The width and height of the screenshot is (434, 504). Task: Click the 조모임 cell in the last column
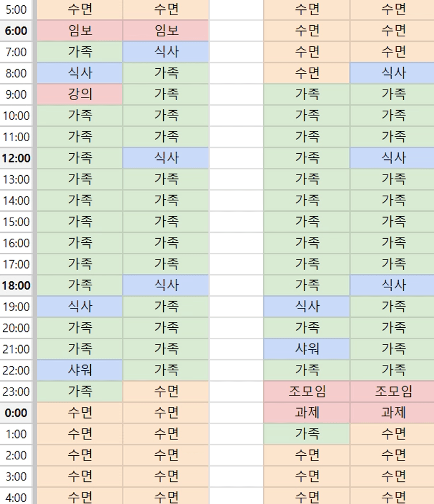coord(392,391)
